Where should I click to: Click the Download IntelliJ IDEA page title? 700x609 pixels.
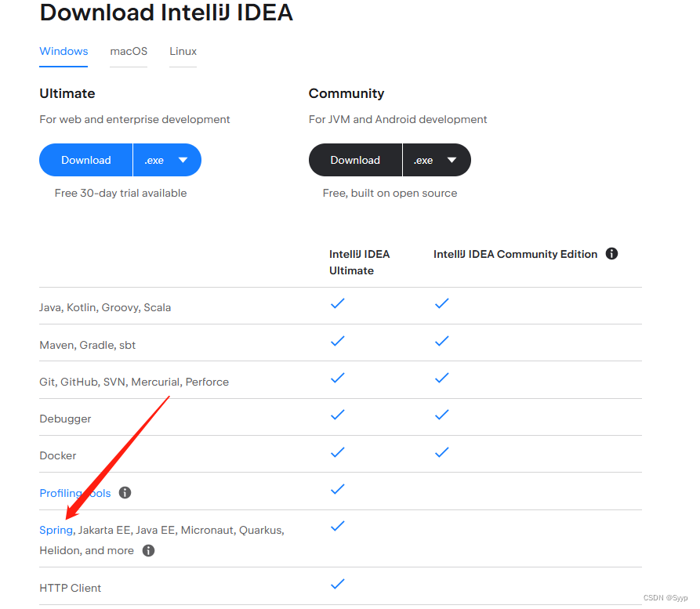tap(166, 13)
